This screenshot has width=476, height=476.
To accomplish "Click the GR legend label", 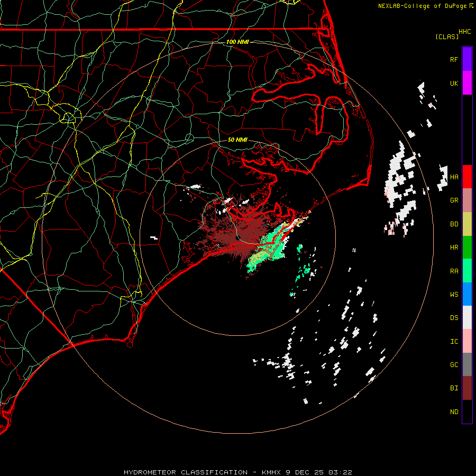I will click(x=454, y=200).
